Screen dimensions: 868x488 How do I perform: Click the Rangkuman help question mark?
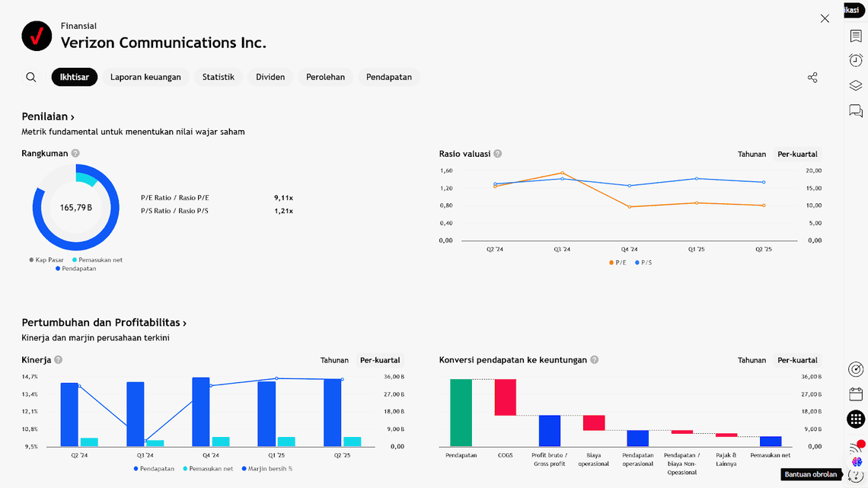click(75, 153)
